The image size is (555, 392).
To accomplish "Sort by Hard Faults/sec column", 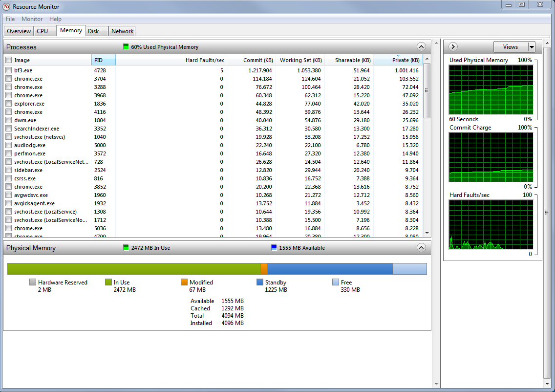I will [171, 60].
